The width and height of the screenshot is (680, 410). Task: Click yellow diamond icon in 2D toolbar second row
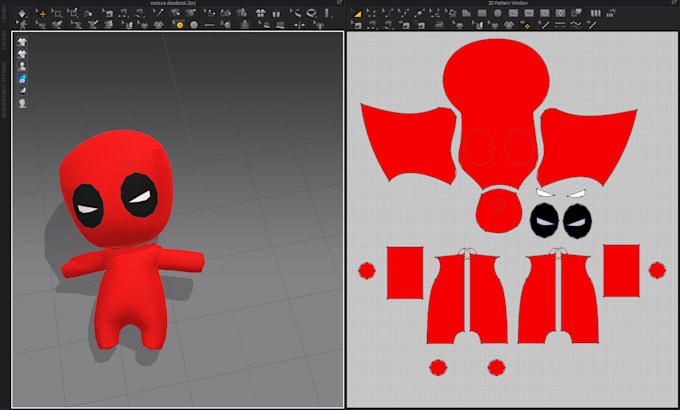(526, 26)
